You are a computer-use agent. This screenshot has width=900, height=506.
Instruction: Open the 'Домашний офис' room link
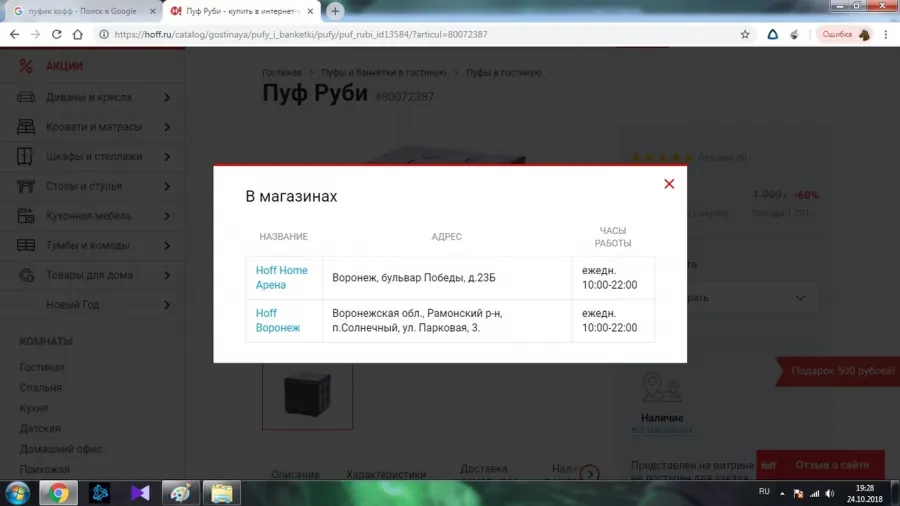60,449
